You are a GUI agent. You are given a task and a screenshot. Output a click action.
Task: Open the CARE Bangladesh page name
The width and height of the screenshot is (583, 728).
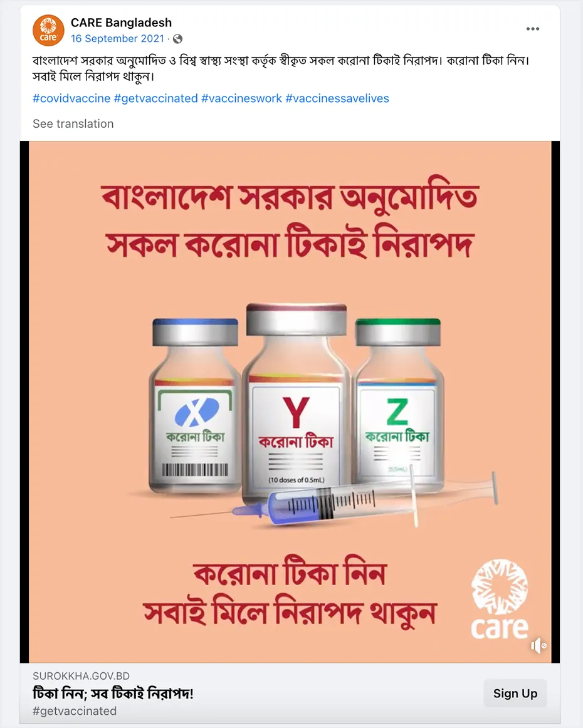click(x=121, y=23)
